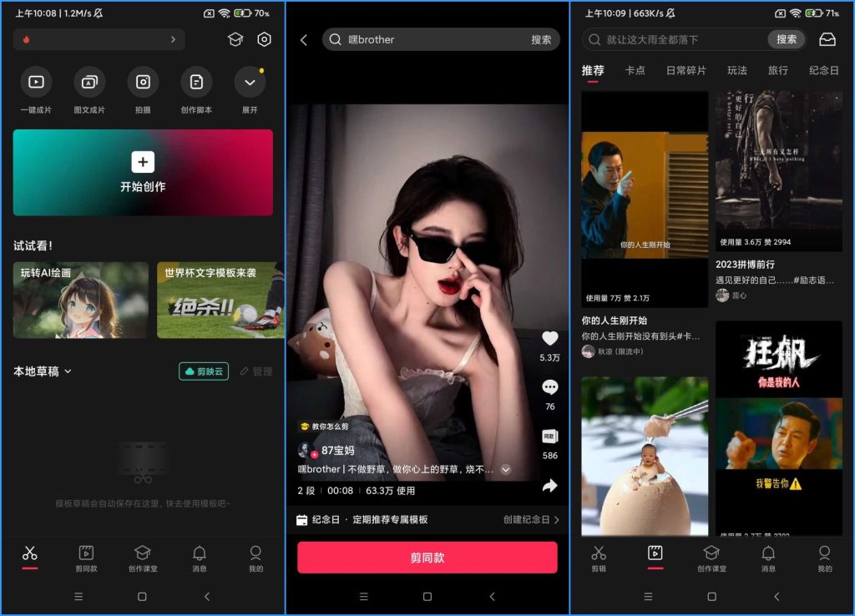Open the 一键成片 quick video tool
The image size is (855, 616).
36,83
